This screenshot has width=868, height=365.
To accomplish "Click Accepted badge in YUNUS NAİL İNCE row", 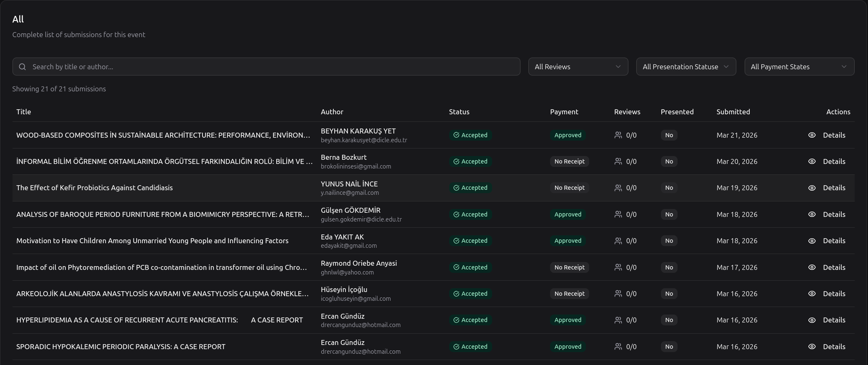I will [x=470, y=188].
